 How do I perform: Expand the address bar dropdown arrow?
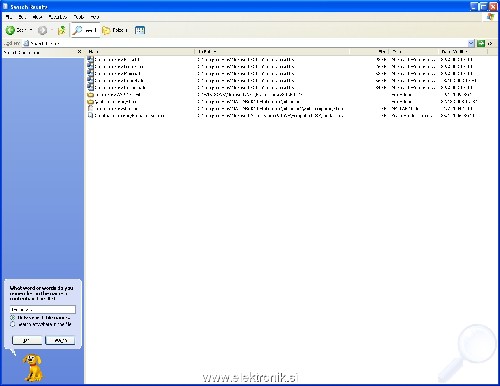pyautogui.click(x=471, y=43)
